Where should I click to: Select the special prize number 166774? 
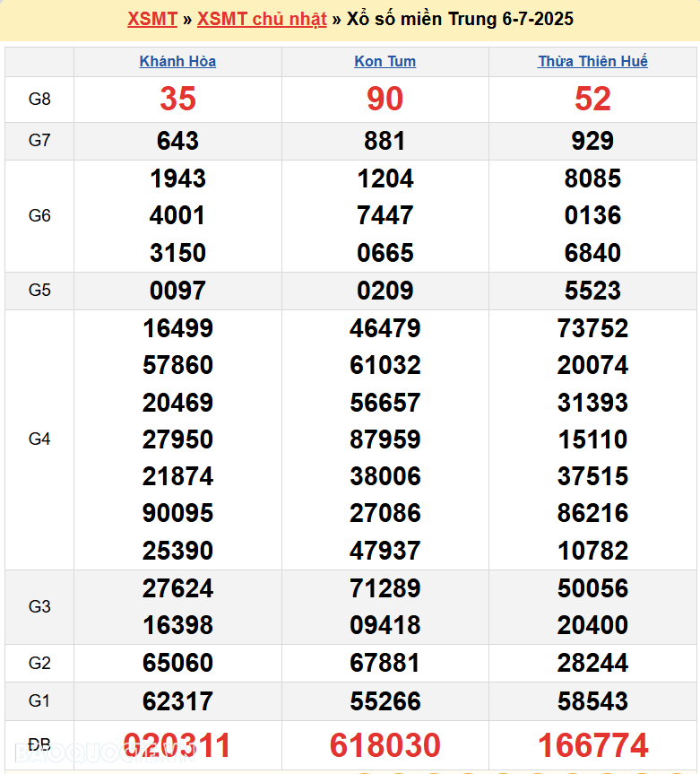pyautogui.click(x=592, y=745)
